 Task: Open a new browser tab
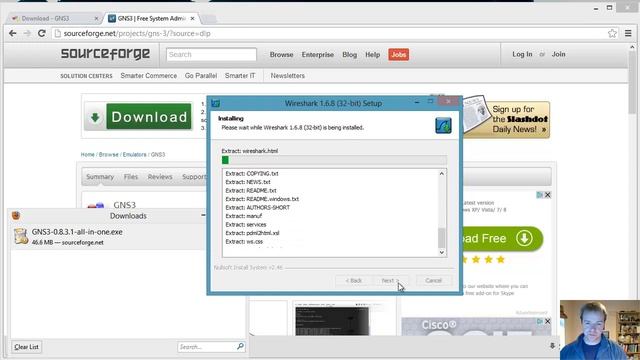pyautogui.click(x=209, y=19)
